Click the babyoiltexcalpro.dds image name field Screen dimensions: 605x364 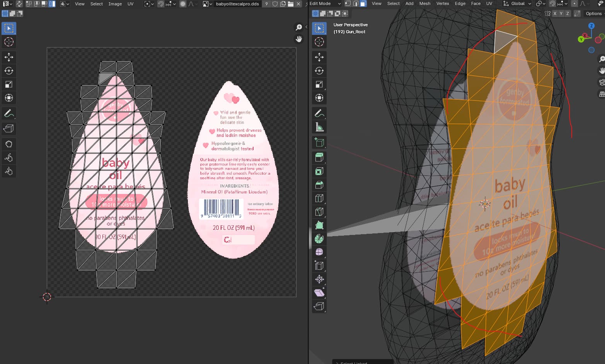(x=237, y=4)
